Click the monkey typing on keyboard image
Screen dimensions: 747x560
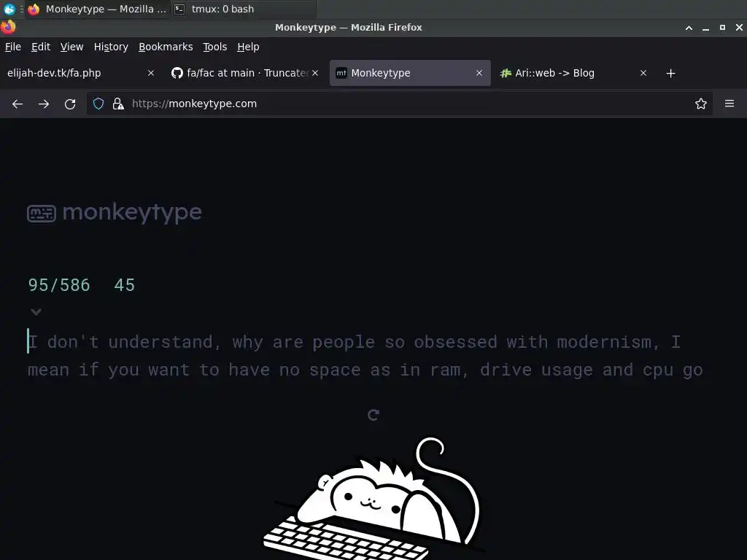(373, 499)
